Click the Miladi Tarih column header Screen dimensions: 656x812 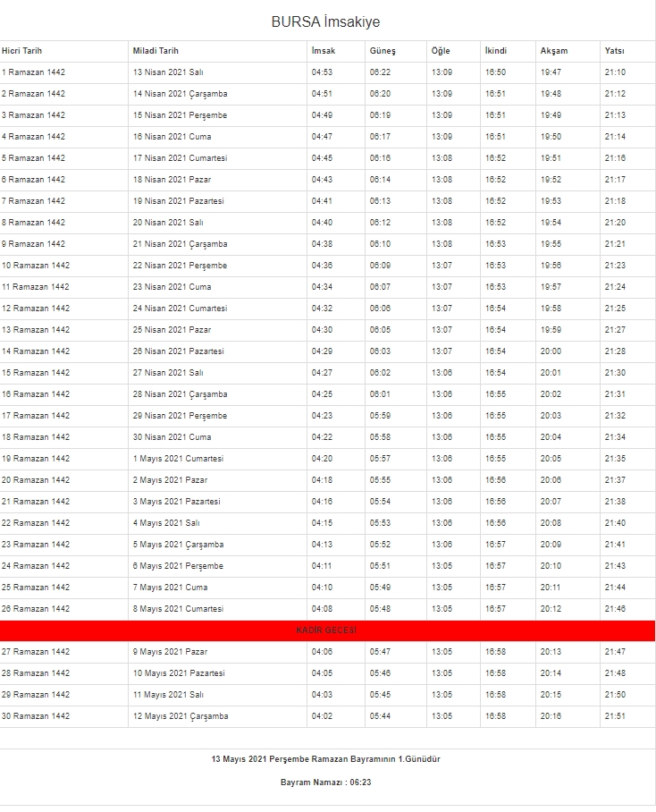pyautogui.click(x=156, y=51)
